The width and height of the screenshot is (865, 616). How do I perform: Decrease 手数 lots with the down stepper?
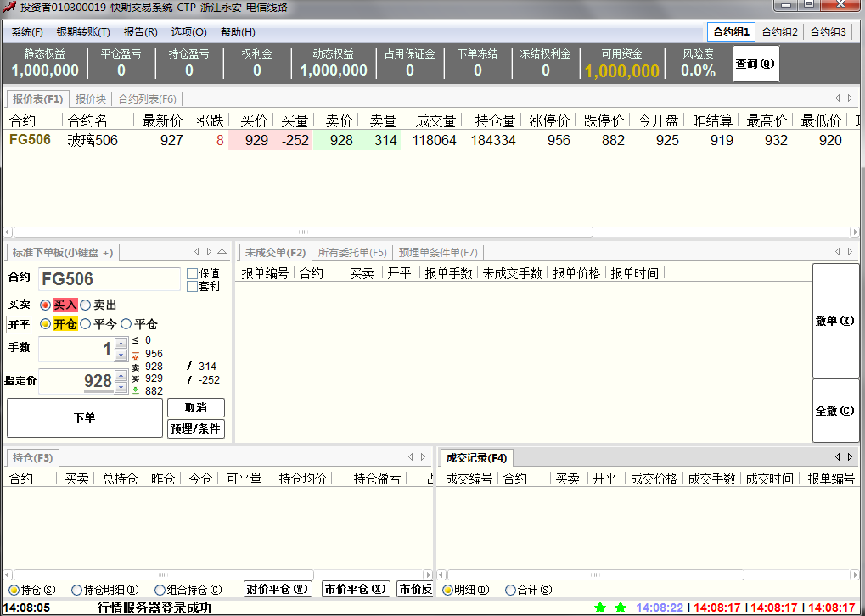121,356
